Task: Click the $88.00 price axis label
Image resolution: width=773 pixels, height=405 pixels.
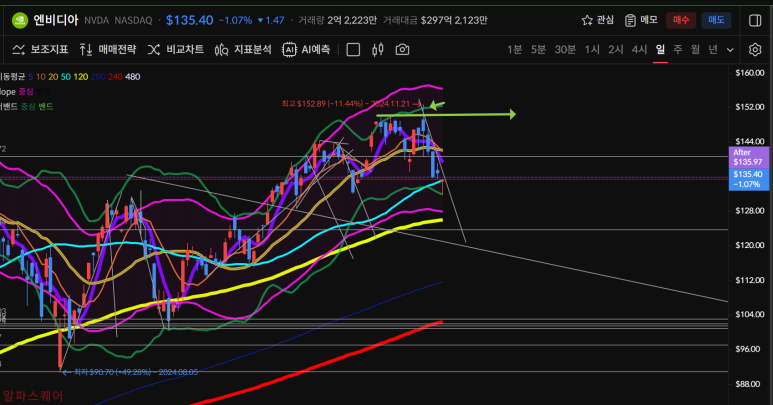Action: pos(747,384)
